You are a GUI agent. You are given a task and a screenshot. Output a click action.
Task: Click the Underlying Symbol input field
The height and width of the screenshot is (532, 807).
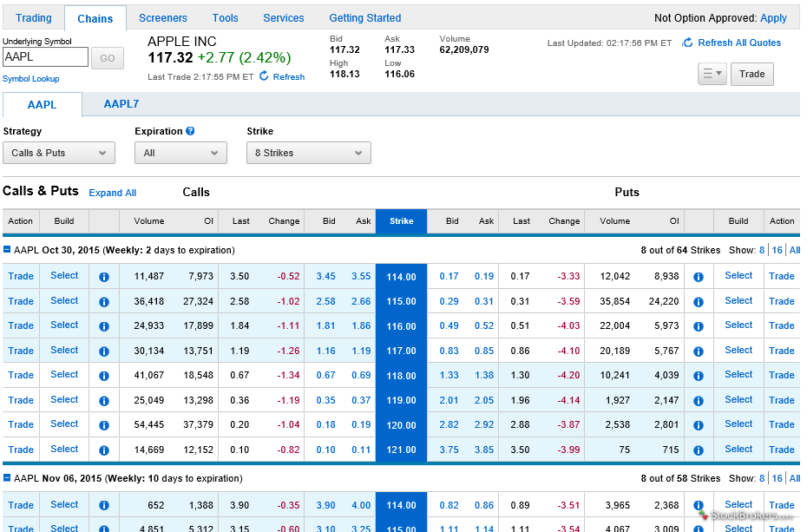(x=45, y=57)
